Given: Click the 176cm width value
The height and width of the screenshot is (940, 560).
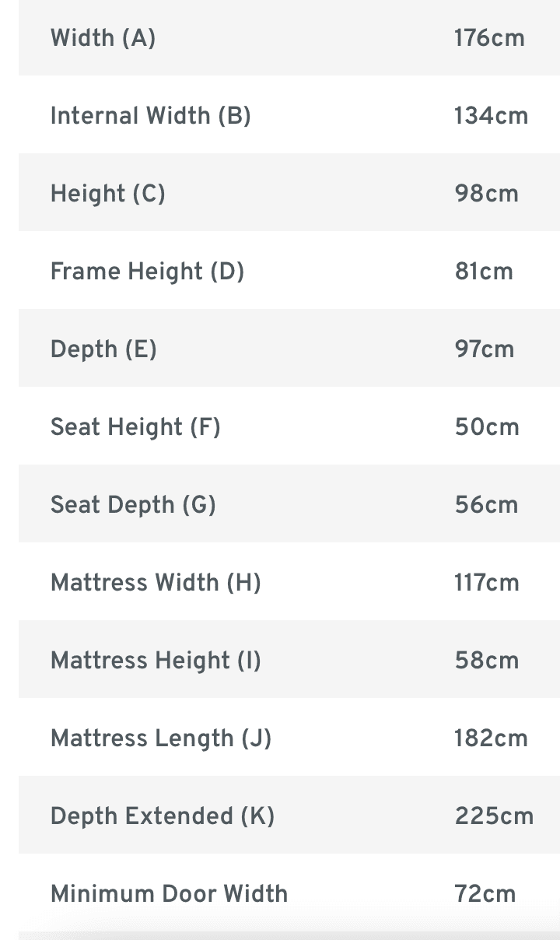Looking at the screenshot, I should (x=489, y=38).
